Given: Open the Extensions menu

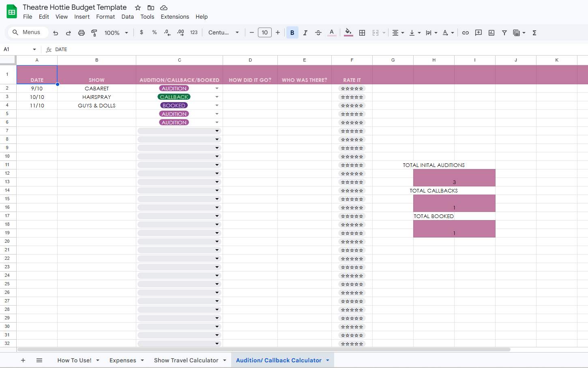Looking at the screenshot, I should coord(175,17).
